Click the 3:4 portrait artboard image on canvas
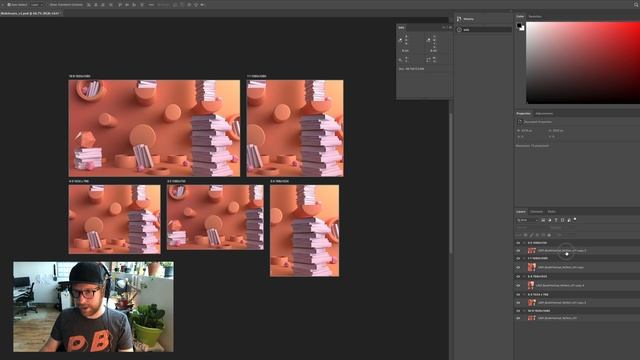Viewport: 640px width, 360px height. tap(304, 231)
